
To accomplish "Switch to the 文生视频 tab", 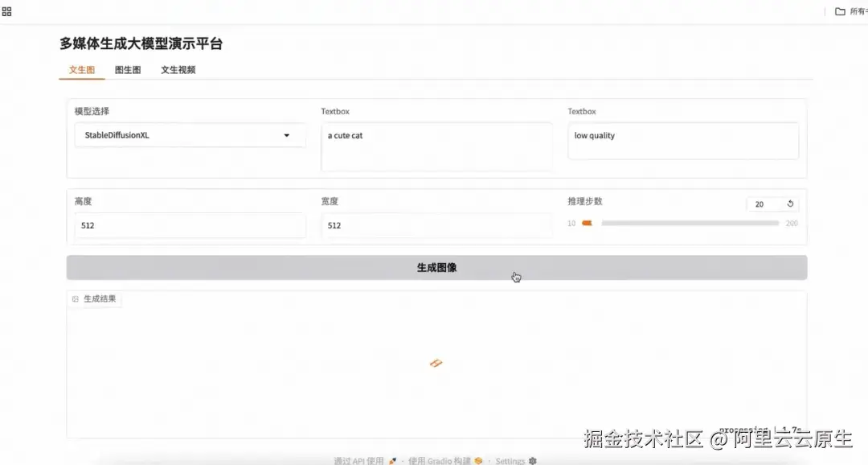I will point(177,70).
